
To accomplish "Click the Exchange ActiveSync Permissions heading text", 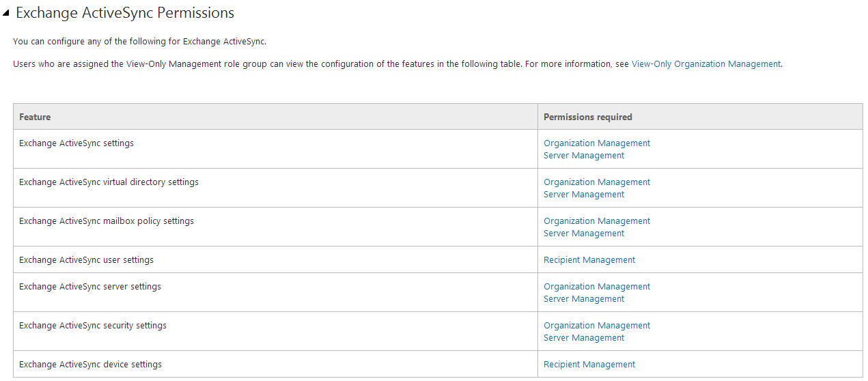I will (125, 13).
